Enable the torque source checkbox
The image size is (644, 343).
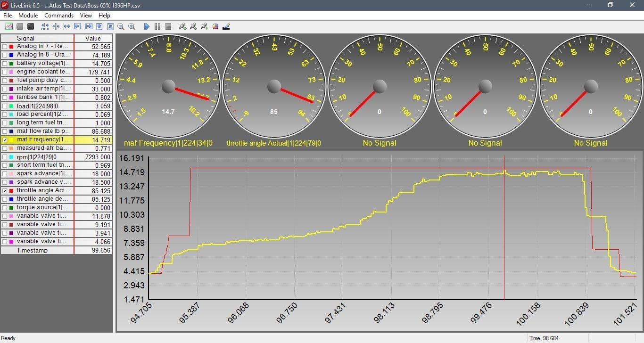tap(5, 208)
